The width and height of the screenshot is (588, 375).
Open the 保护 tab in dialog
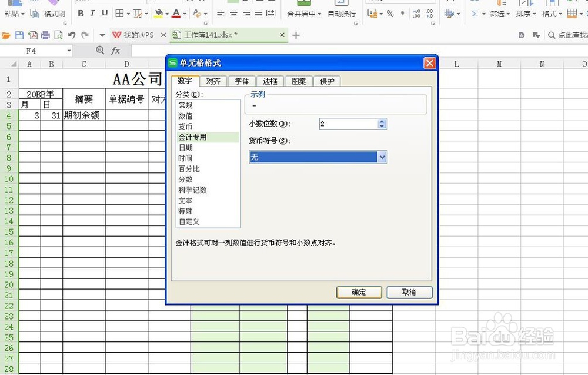327,81
